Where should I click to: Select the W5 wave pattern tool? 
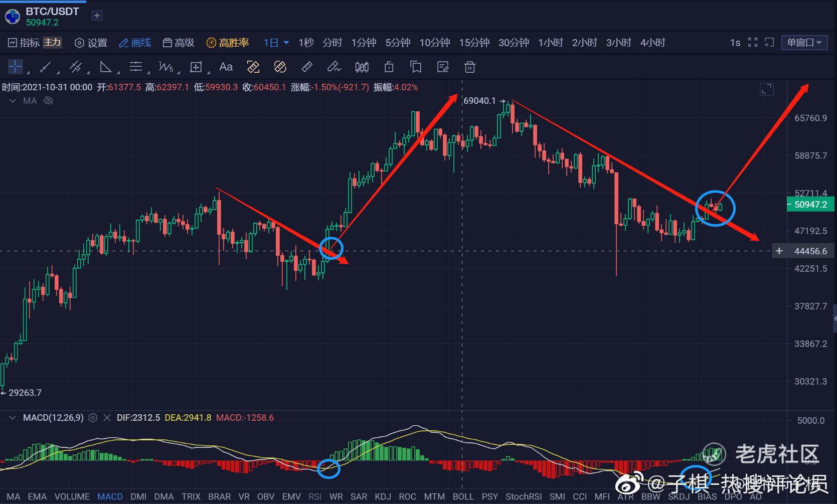point(165,67)
